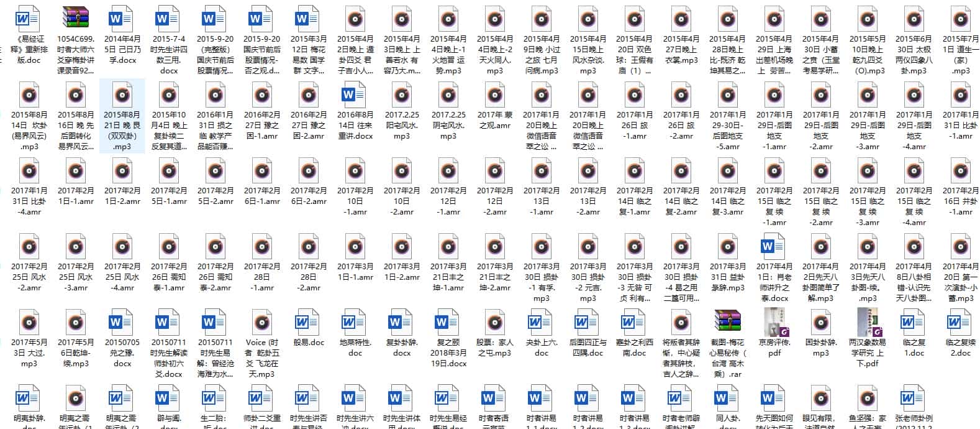980x429 pixels.
Task: Click the 股易.doc file icon
Action: point(309,323)
